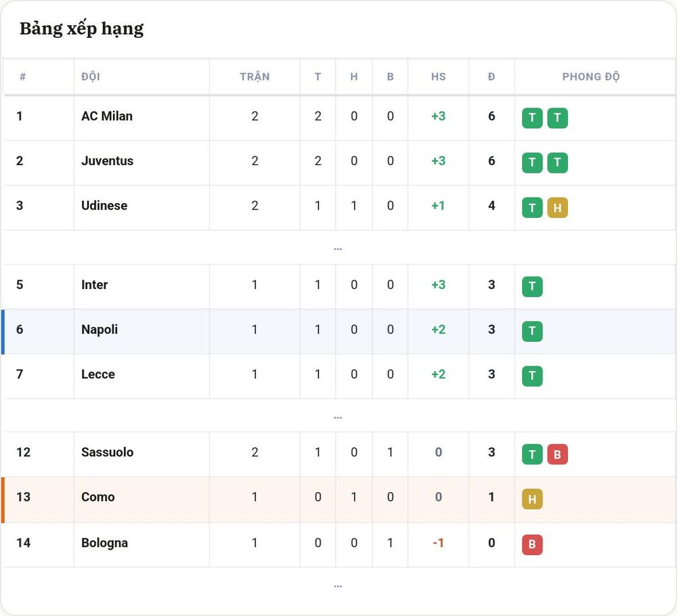Open the AC Milan team link
This screenshot has width=677, height=616.
[107, 116]
